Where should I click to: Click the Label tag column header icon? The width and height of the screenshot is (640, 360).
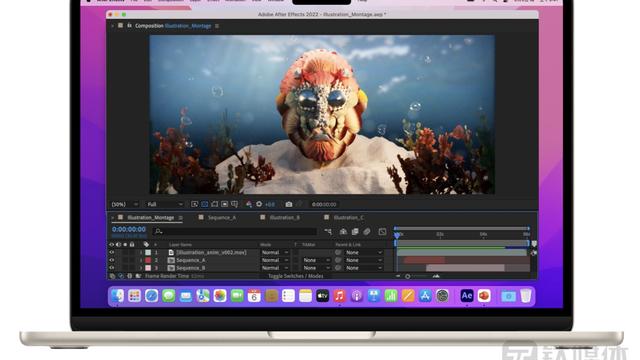tap(146, 244)
